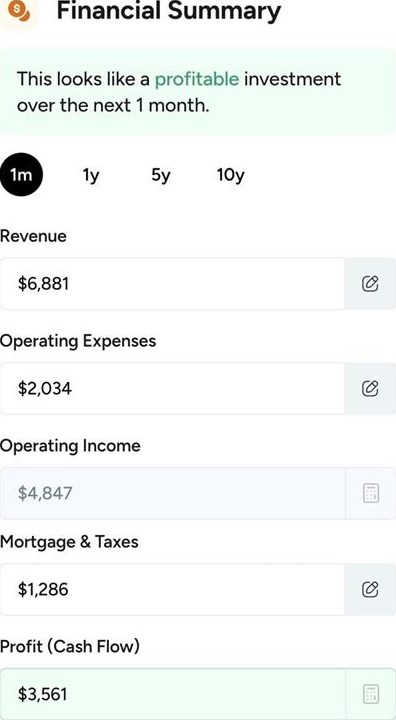This screenshot has width=396, height=720.
Task: Click the Revenue field showing $6,881
Action: pos(172,284)
